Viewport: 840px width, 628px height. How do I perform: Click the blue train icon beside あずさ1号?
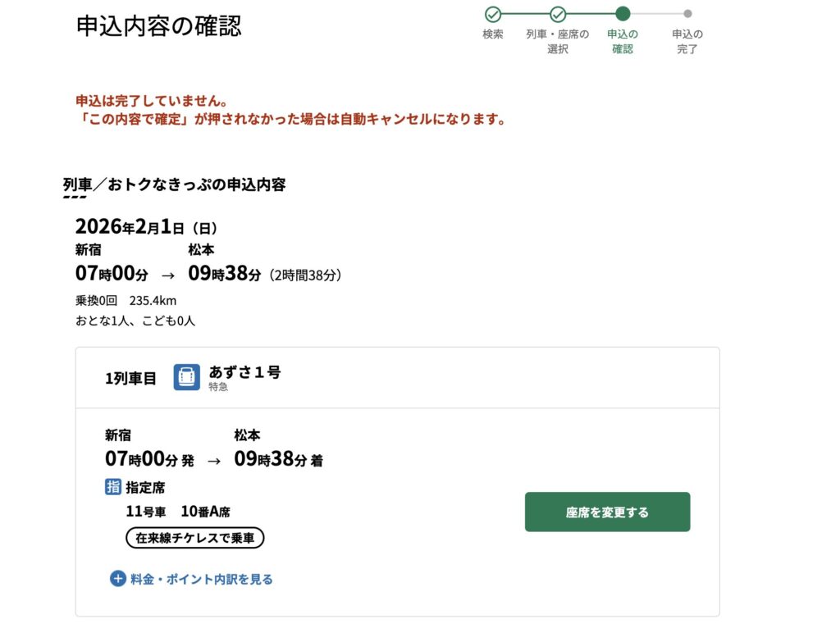point(187,378)
